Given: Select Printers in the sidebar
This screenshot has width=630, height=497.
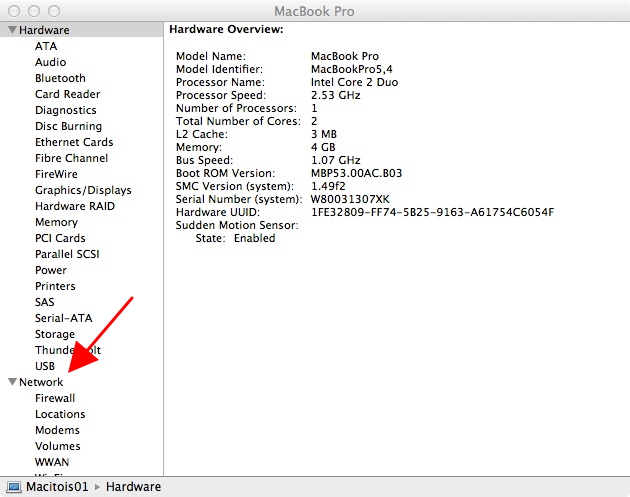Looking at the screenshot, I should tap(55, 286).
